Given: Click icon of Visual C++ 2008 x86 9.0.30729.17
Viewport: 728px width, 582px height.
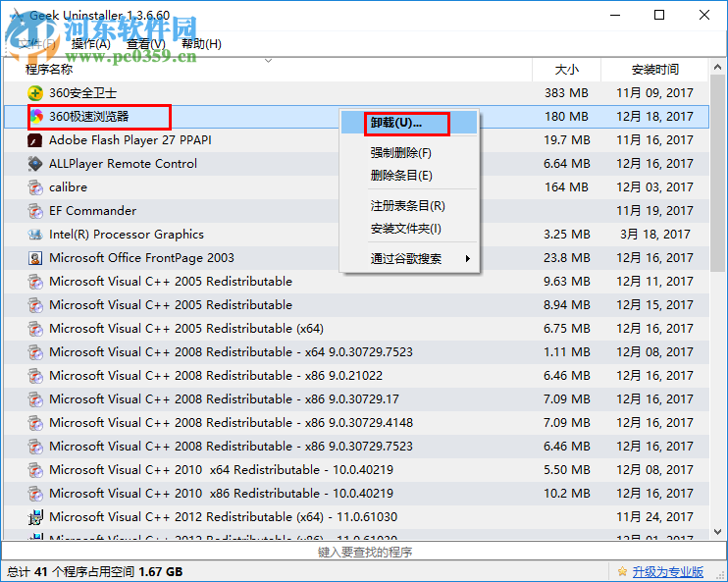Looking at the screenshot, I should 35,399.
